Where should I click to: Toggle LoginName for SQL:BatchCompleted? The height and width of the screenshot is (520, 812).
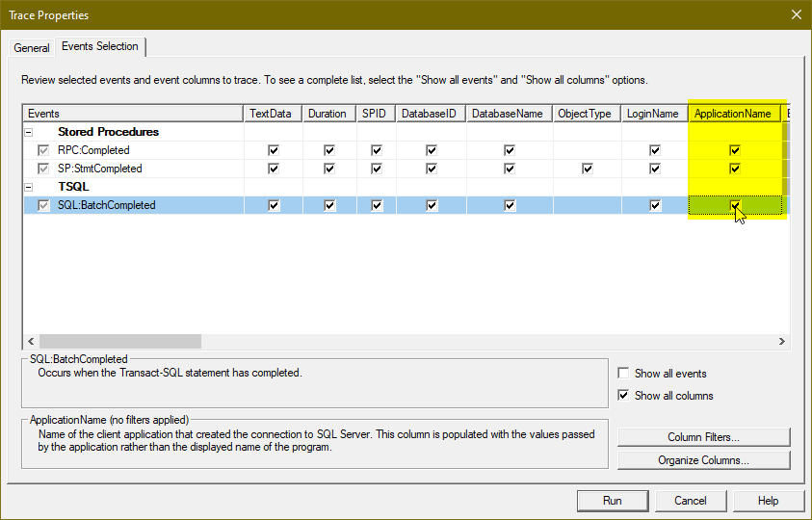[655, 205]
